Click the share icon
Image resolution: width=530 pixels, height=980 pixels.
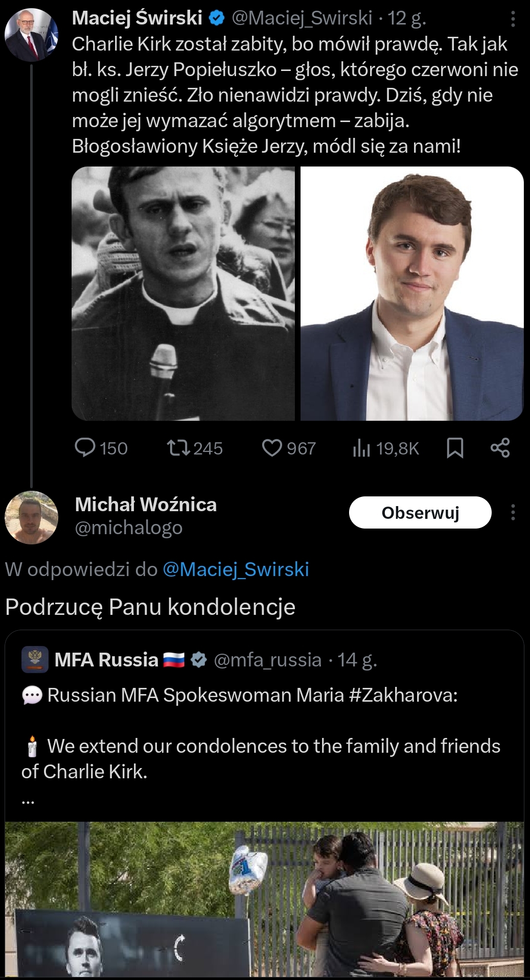(500, 448)
